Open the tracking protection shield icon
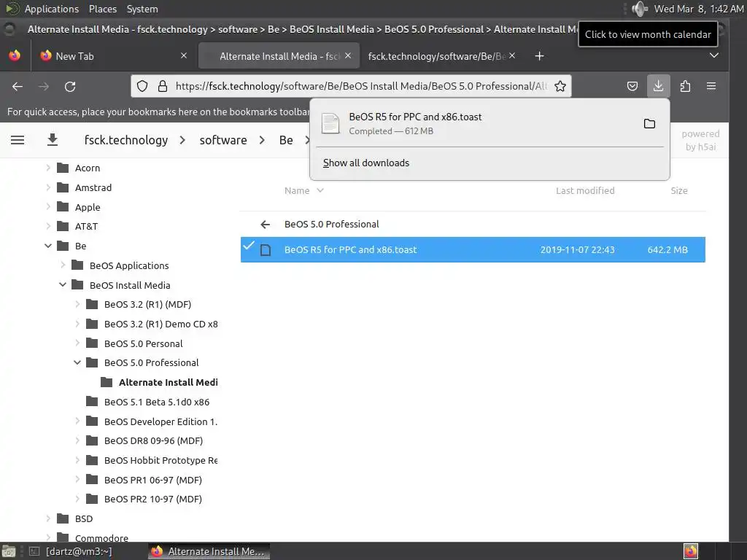The image size is (747, 560). point(142,86)
